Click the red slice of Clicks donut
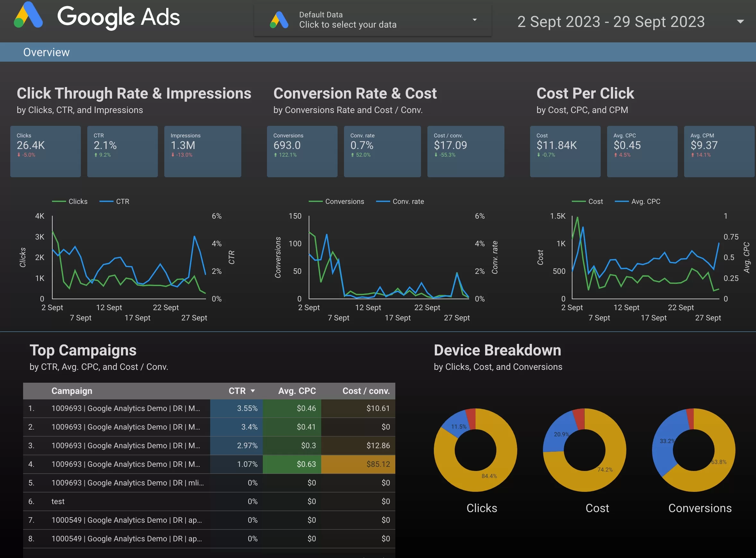This screenshot has width=756, height=558. 471,419
